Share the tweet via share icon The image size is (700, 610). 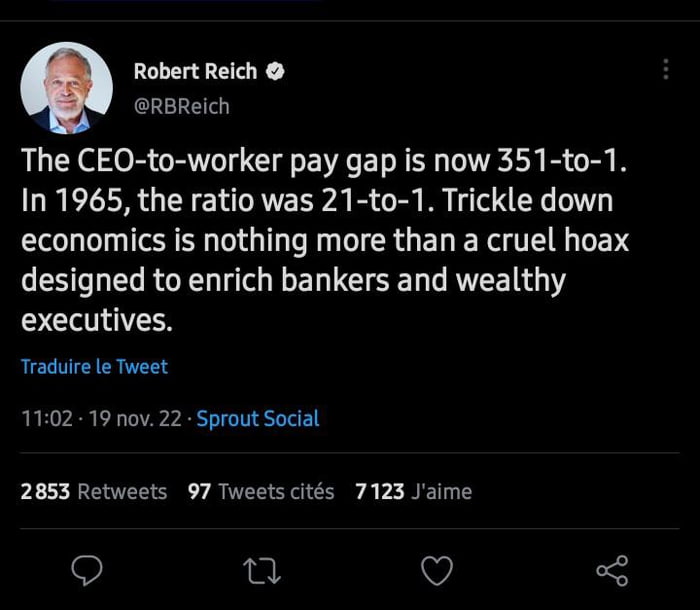pos(611,571)
